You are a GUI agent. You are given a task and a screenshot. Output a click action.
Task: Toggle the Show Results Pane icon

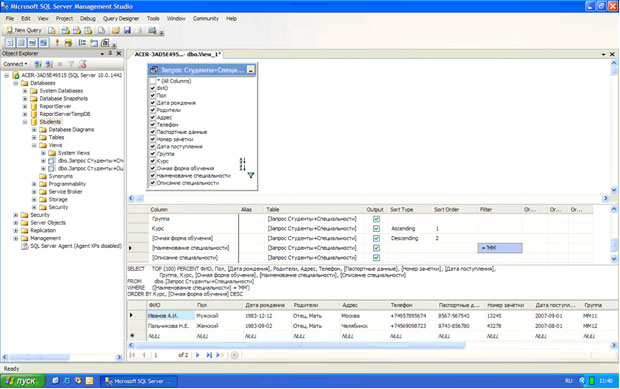tap(43, 42)
